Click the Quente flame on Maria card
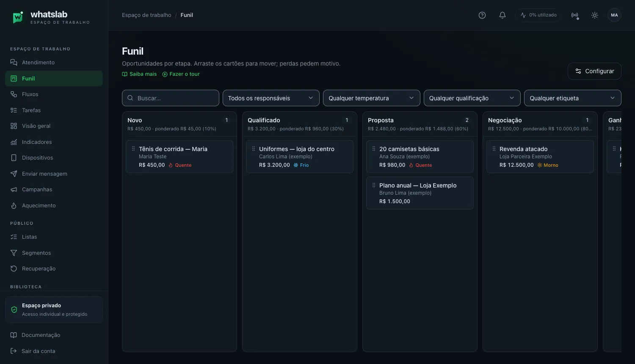635x364 pixels. 180,165
